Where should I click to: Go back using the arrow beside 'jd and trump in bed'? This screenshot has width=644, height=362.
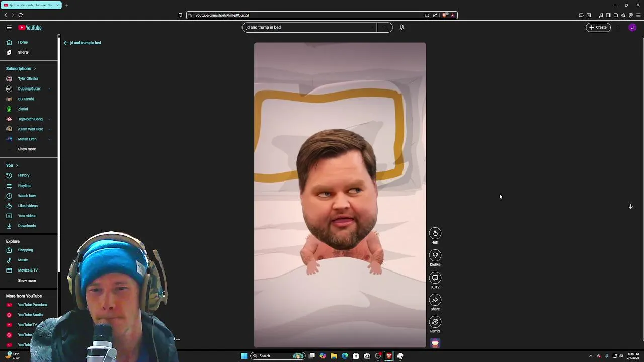(65, 43)
